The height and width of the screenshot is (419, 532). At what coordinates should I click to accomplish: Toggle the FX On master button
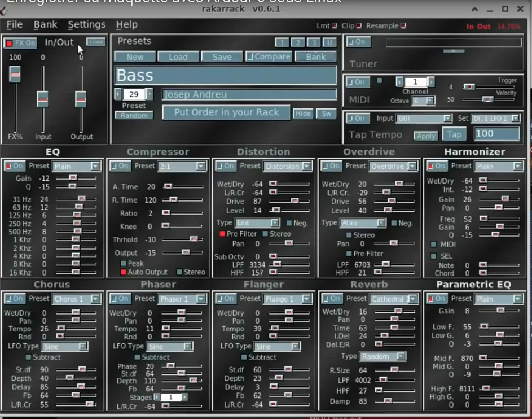click(20, 43)
